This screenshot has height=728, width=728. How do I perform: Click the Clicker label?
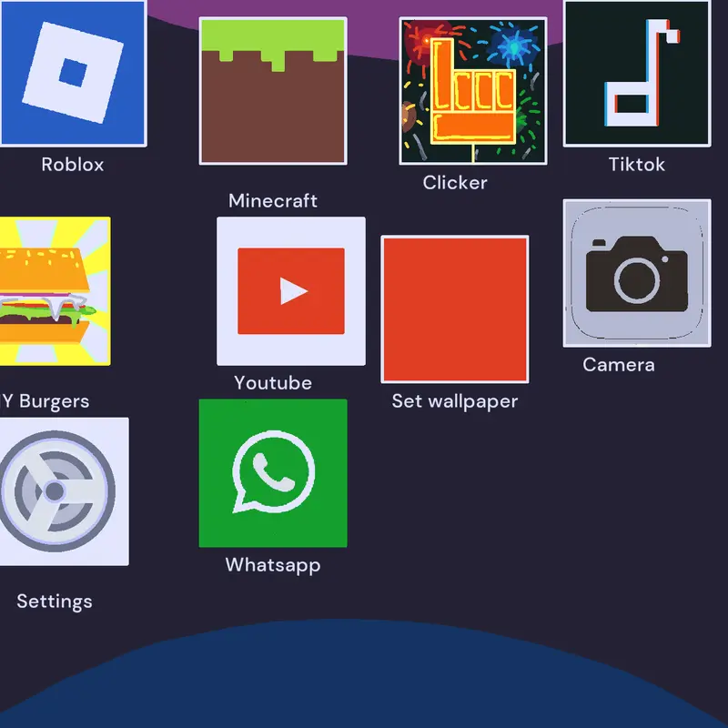pyautogui.click(x=455, y=183)
